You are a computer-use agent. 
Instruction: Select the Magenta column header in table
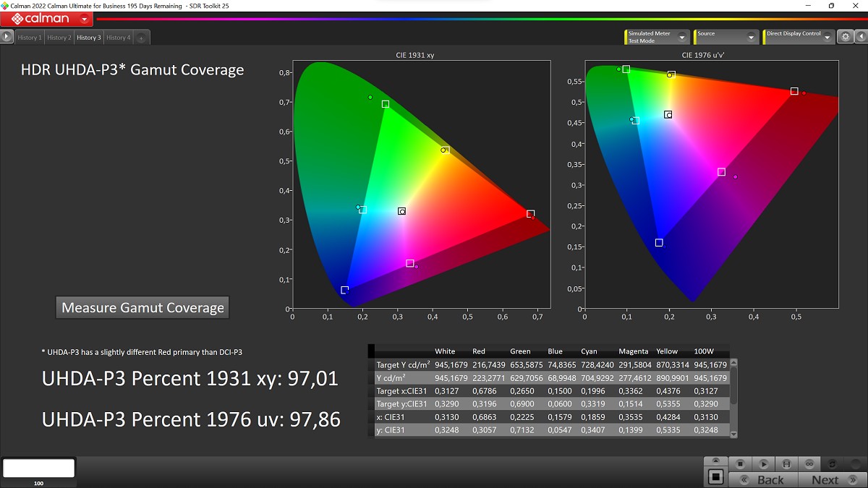point(634,351)
